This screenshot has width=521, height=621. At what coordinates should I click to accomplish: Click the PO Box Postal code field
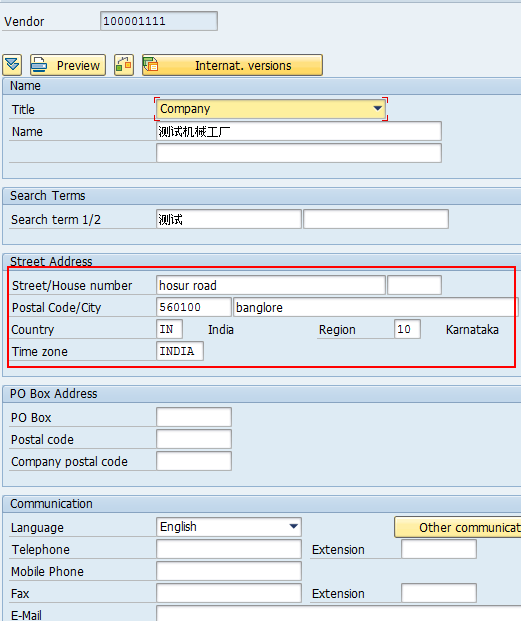[194, 439]
